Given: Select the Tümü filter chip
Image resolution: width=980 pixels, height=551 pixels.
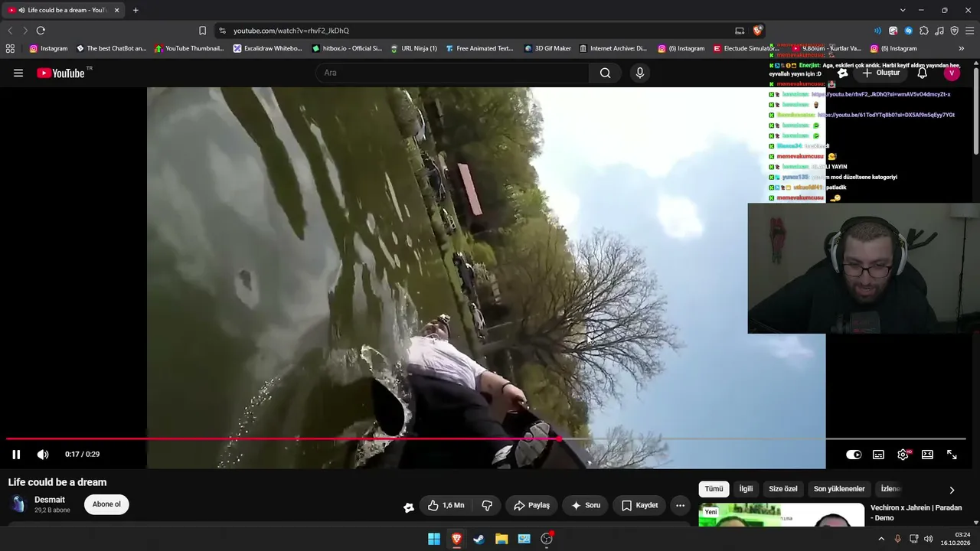Looking at the screenshot, I should point(714,489).
